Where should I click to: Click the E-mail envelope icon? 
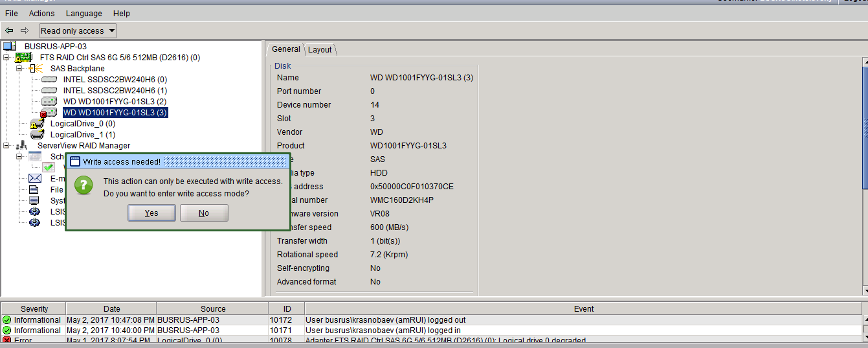click(x=35, y=179)
